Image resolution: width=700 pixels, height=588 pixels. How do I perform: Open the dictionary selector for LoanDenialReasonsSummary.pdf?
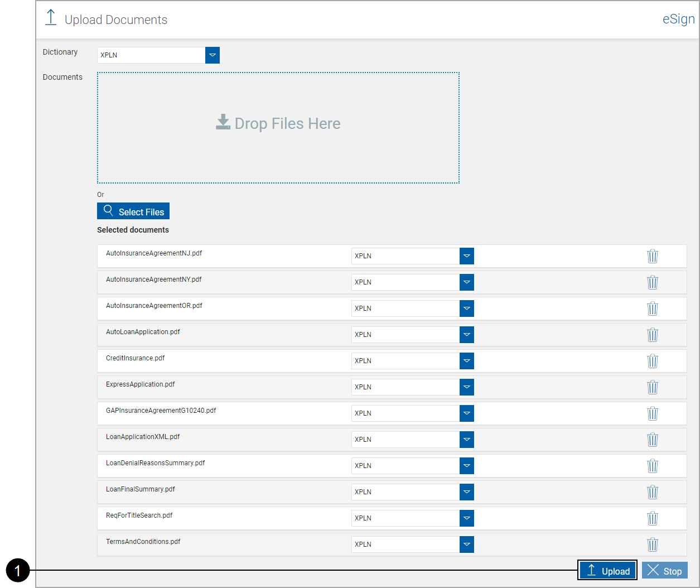tap(466, 465)
